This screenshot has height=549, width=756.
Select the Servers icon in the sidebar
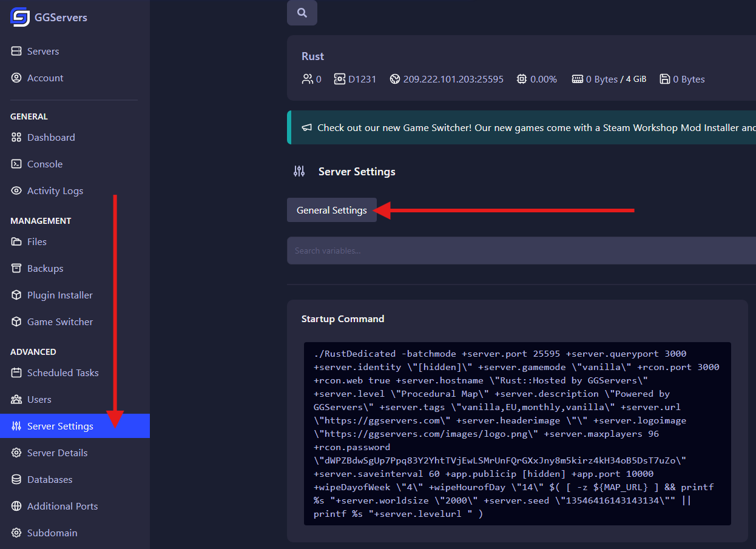pyautogui.click(x=16, y=51)
